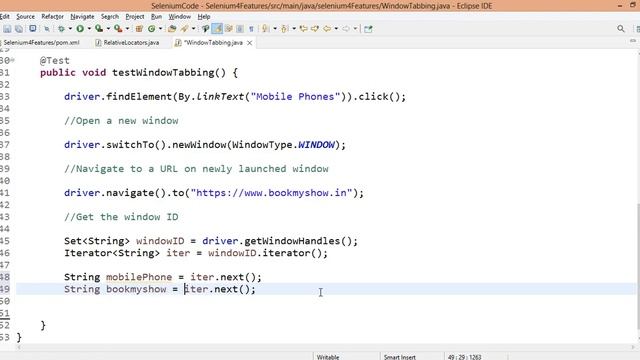Click the Back navigation arrow
The width and height of the screenshot is (640, 360).
[327, 29]
